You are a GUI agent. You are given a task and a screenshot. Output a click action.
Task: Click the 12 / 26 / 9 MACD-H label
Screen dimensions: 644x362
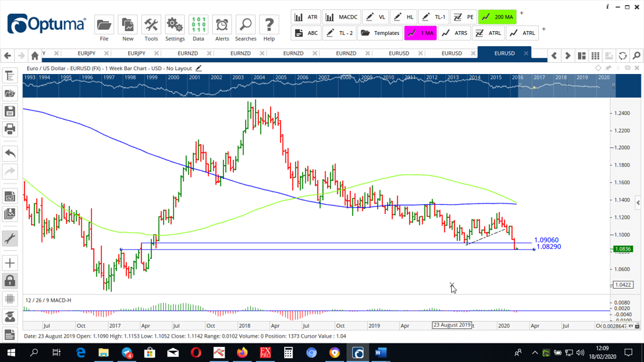coord(48,301)
